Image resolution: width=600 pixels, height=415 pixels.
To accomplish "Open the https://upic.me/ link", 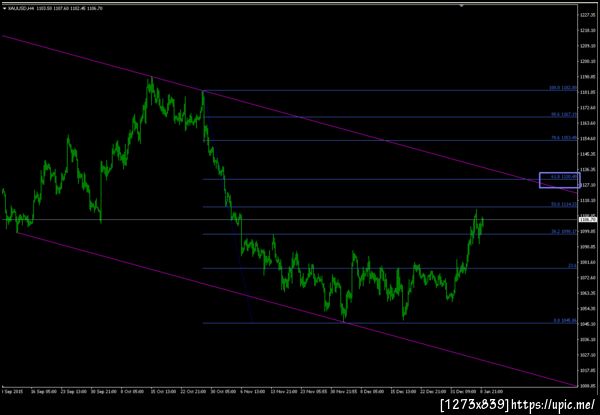I will click(x=553, y=404).
